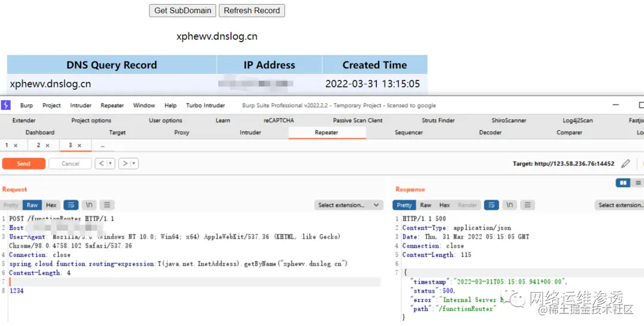Click the Burp Suite logo icon
644x326 pixels.
(6, 105)
